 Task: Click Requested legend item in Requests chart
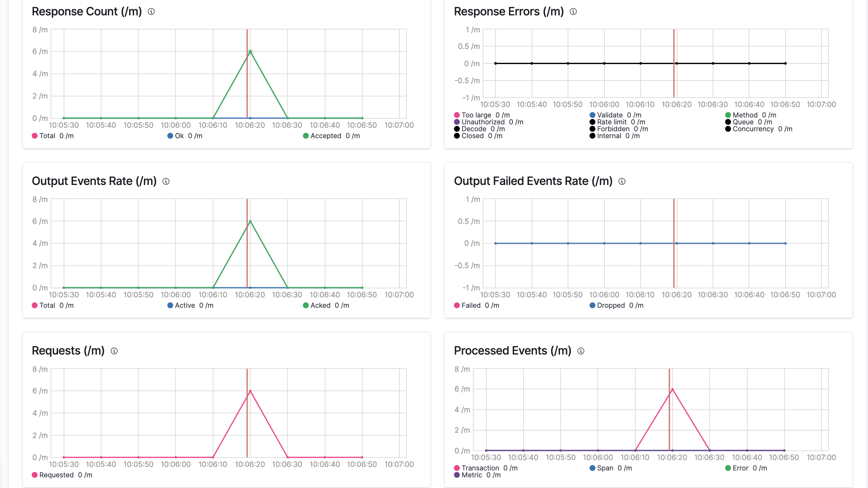pyautogui.click(x=56, y=475)
